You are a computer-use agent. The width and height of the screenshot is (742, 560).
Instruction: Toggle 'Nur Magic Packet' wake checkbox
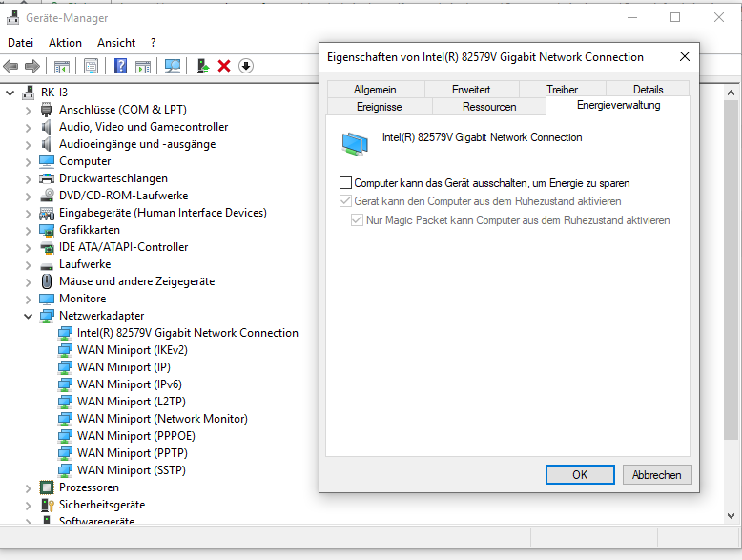coord(358,220)
